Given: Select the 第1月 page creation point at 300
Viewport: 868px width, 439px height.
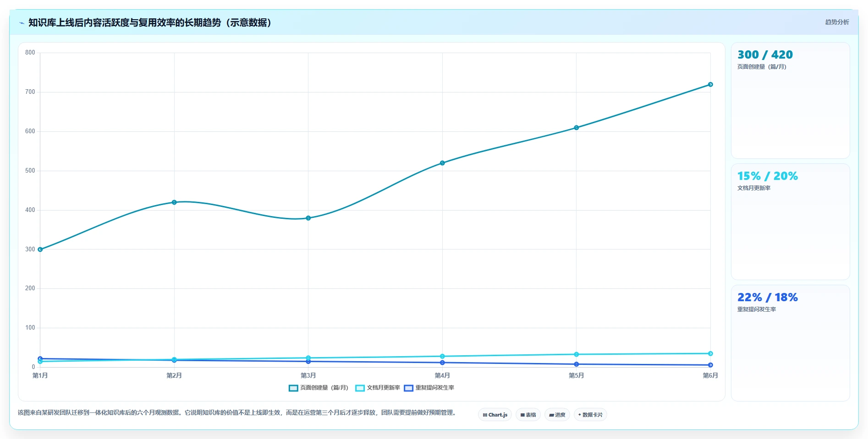Looking at the screenshot, I should pyautogui.click(x=40, y=249).
